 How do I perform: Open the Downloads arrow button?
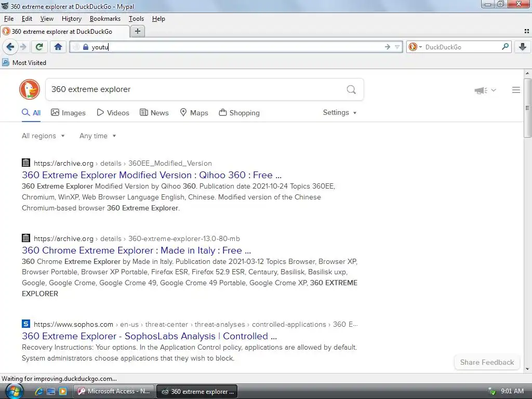point(523,47)
